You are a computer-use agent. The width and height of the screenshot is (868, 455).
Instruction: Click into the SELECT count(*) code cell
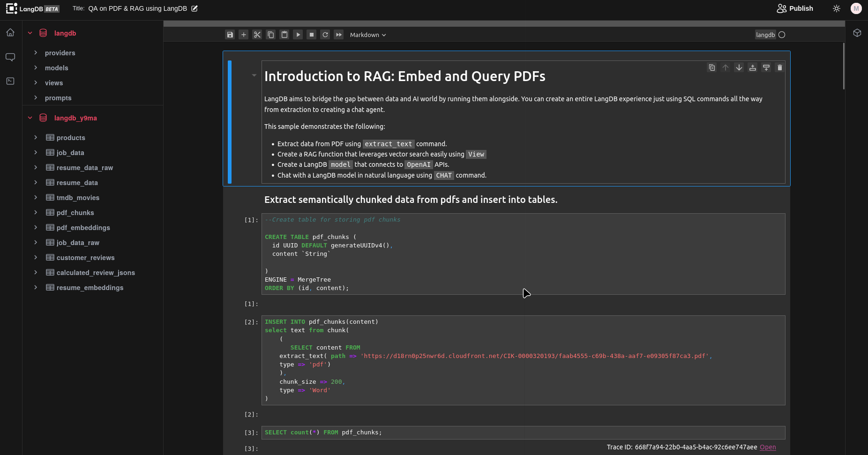tap(523, 433)
